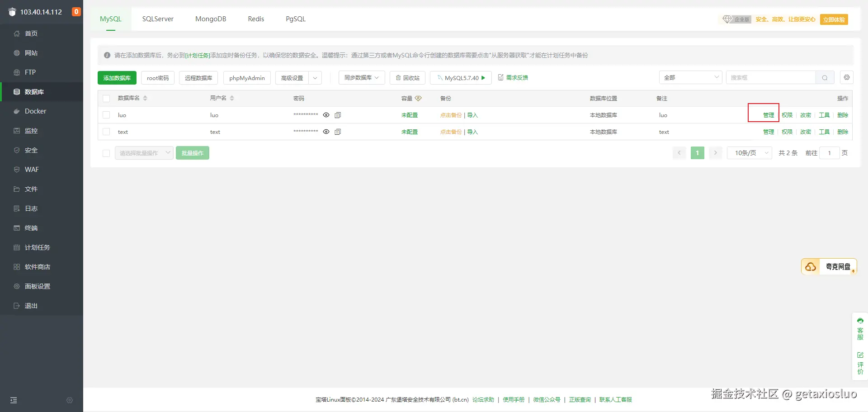868x412 pixels.
Task: Open the 10条/页 page size dropdown
Action: tap(750, 153)
